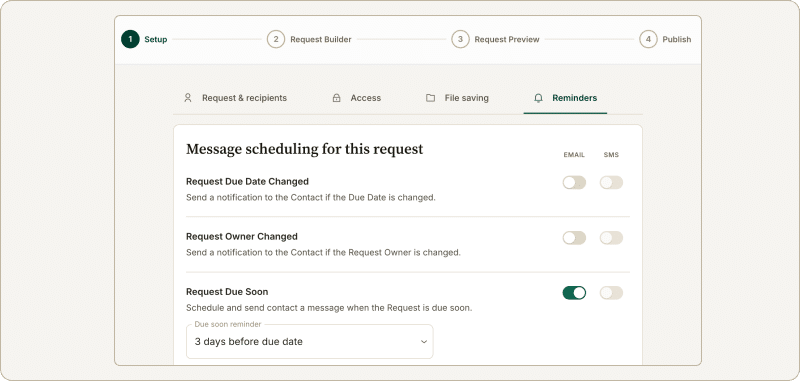This screenshot has width=800, height=381.
Task: Click the step 3 circle for Request Preview
Action: [x=460, y=39]
